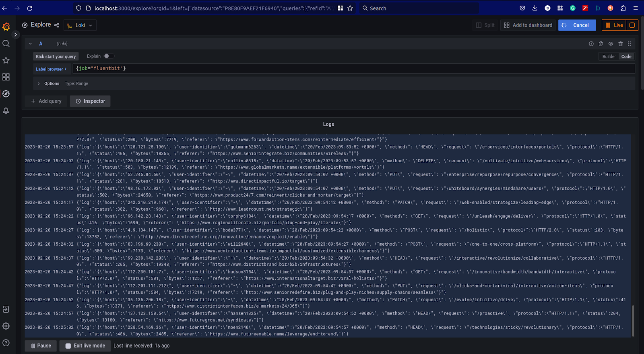Open the Loki data source dropdown

tap(80, 25)
